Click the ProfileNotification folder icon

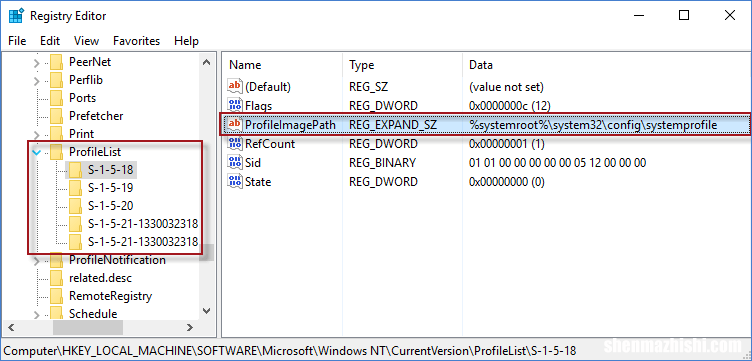[x=57, y=260]
